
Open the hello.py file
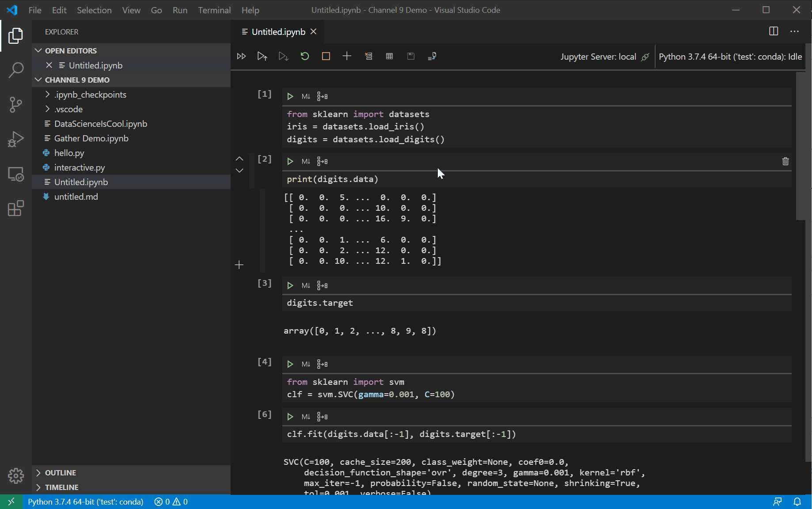(69, 153)
